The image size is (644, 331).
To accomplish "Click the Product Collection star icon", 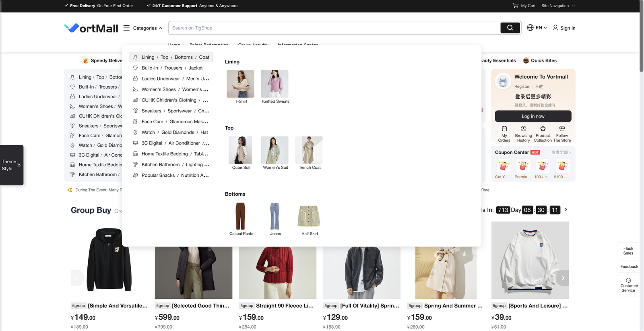I will click(543, 129).
